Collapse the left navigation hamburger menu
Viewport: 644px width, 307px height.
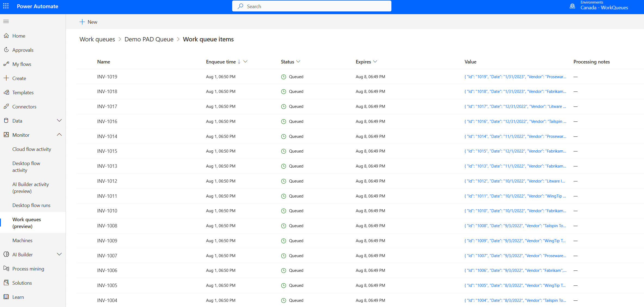coord(6,21)
